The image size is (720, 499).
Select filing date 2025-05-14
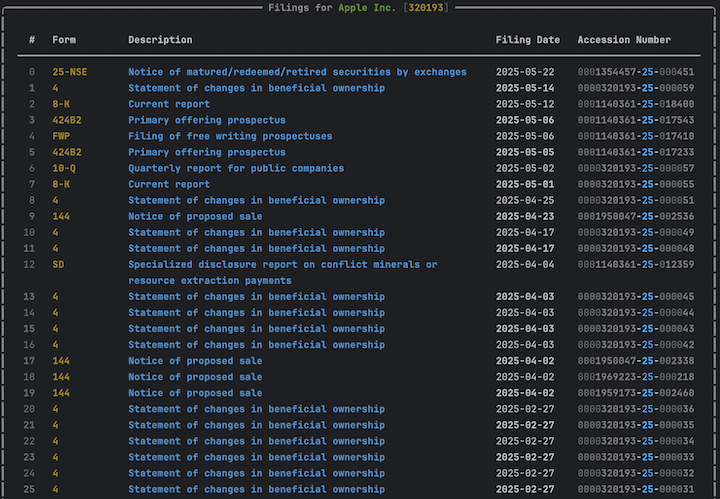525,88
